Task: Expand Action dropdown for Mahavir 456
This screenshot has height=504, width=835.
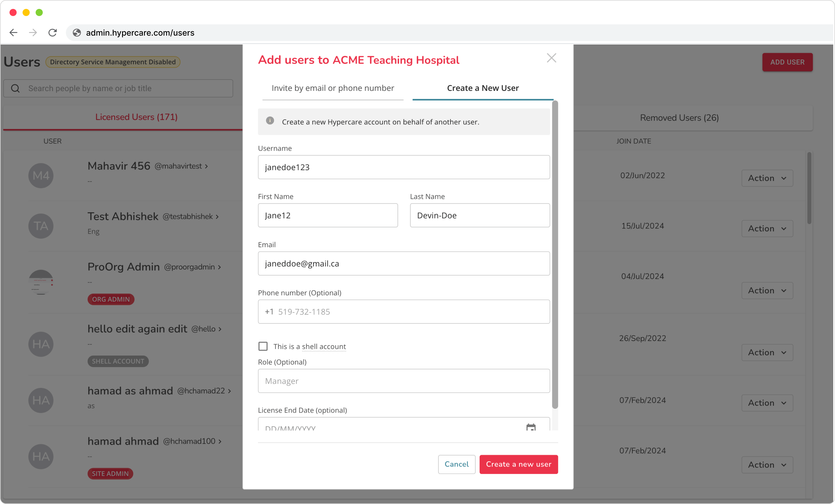Action: [767, 178]
